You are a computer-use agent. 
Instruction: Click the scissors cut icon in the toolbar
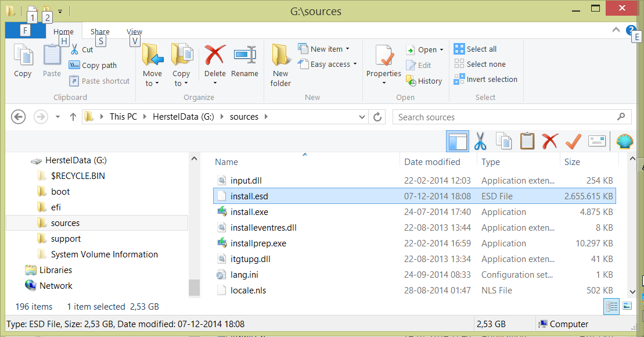tap(480, 141)
